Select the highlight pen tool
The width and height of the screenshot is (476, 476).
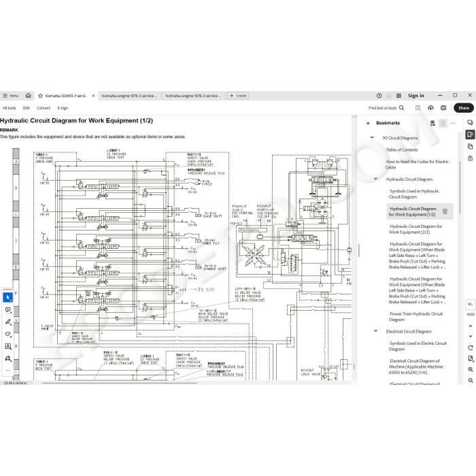point(8,322)
